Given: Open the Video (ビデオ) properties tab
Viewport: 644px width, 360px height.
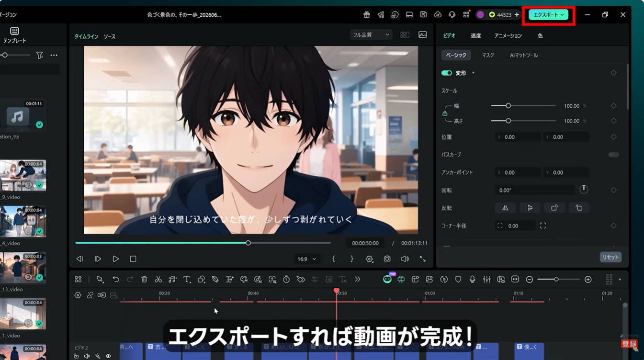Looking at the screenshot, I should click(449, 35).
